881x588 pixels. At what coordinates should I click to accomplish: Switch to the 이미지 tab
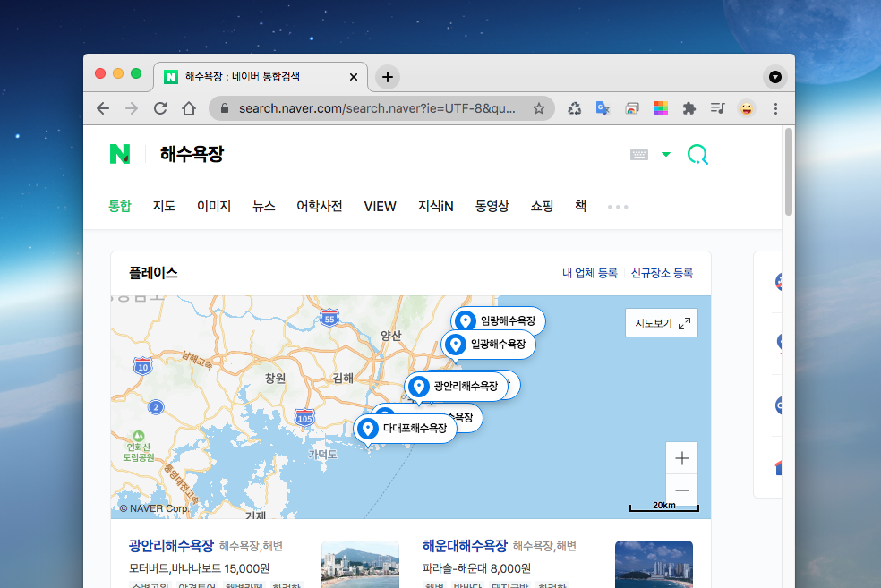(214, 206)
